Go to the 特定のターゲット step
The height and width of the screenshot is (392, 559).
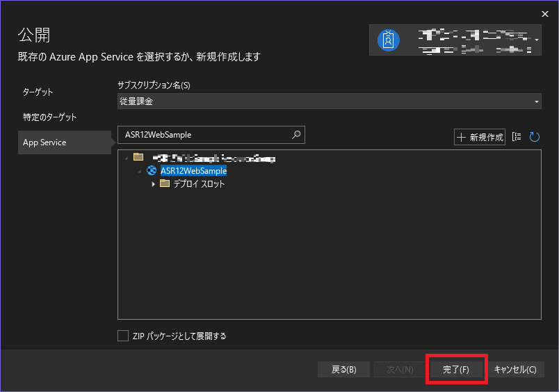point(49,117)
